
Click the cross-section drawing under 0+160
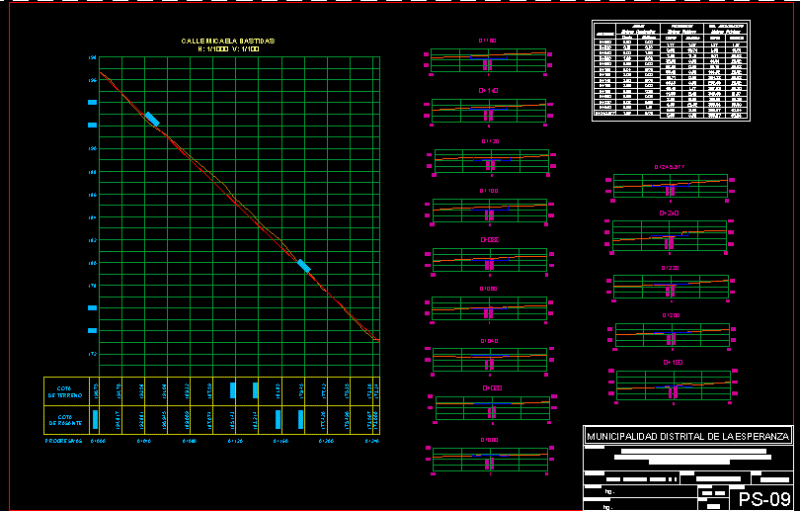[489, 60]
